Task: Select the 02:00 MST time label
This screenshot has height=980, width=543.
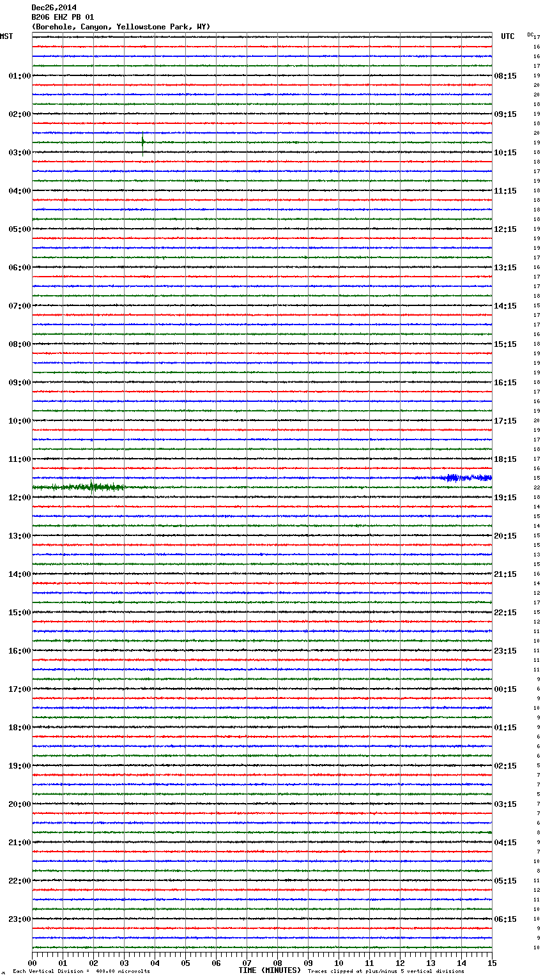Action: (20, 114)
